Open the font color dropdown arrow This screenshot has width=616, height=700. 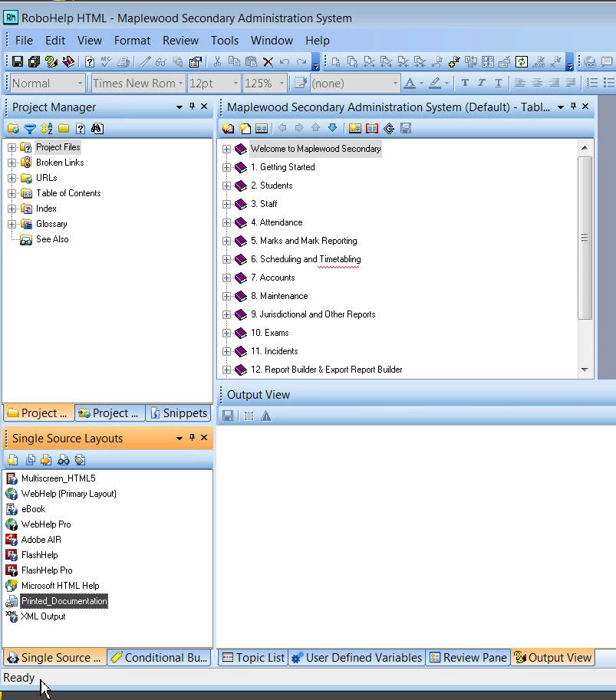(421, 84)
